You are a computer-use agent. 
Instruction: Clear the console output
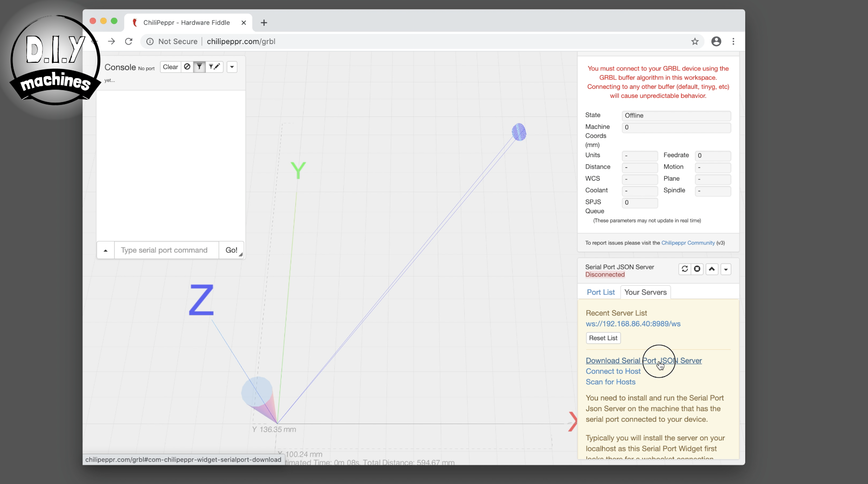(x=170, y=67)
